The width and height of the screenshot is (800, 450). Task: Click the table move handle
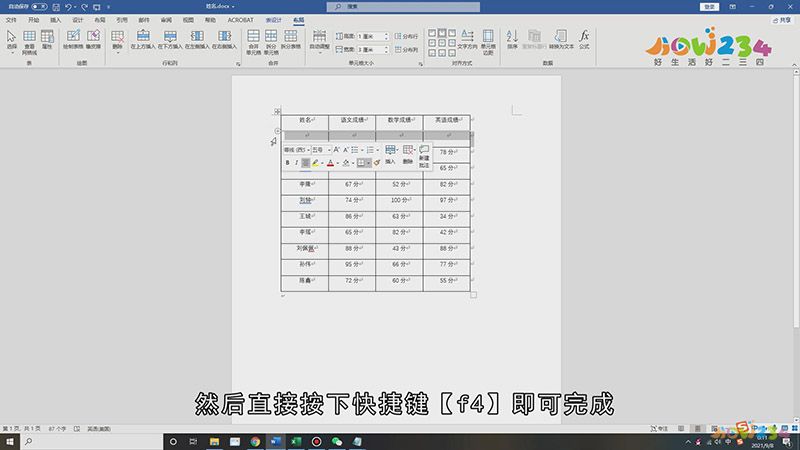tap(277, 111)
